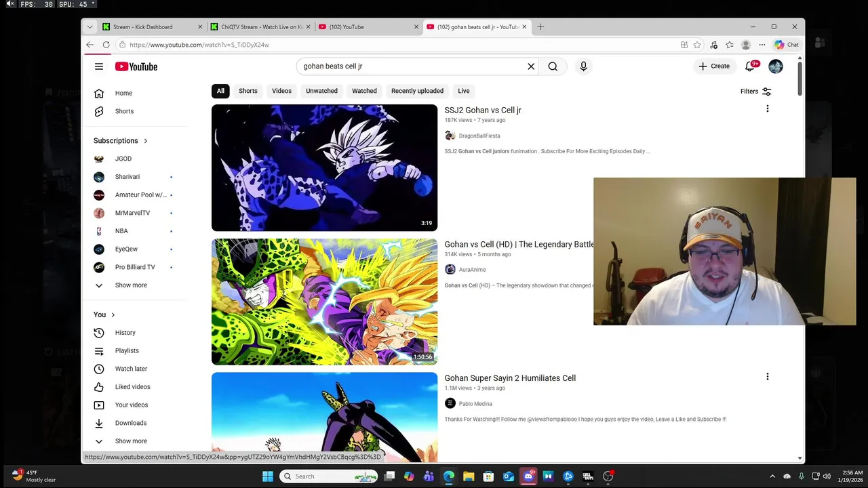Start voice search with the microphone
The height and width of the screenshot is (488, 868).
[583, 66]
